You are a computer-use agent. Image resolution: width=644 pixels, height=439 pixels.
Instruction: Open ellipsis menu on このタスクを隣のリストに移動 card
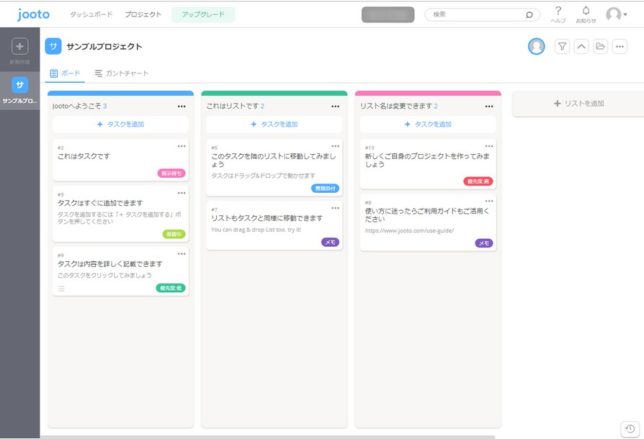coord(335,146)
